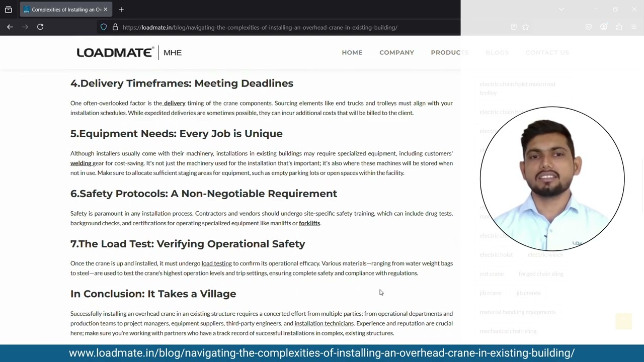Close the Complexities of Installing tab
This screenshot has width=644, height=362.
click(105, 10)
